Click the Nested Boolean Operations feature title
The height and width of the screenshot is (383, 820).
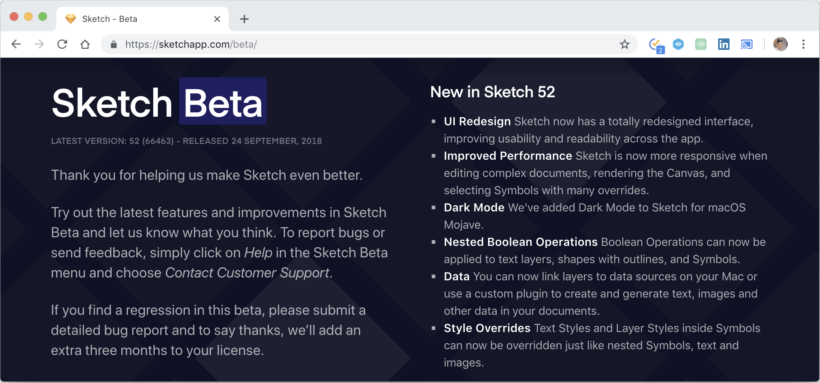click(x=520, y=242)
